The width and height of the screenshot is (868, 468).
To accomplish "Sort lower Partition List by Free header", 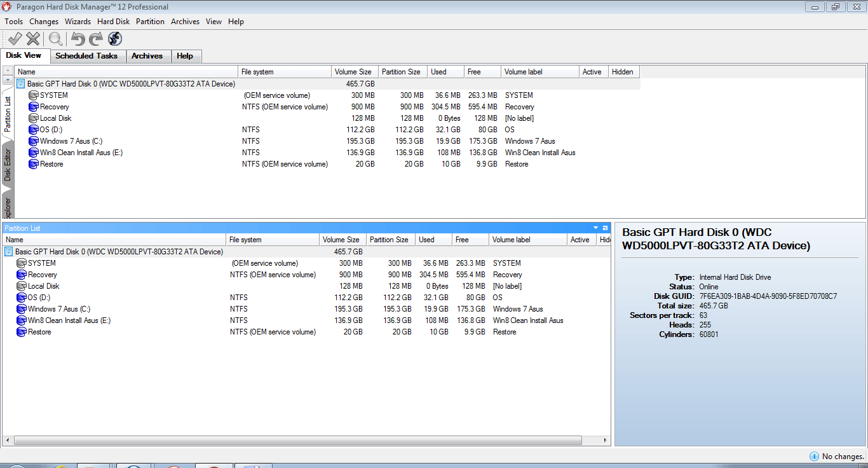I will point(470,240).
